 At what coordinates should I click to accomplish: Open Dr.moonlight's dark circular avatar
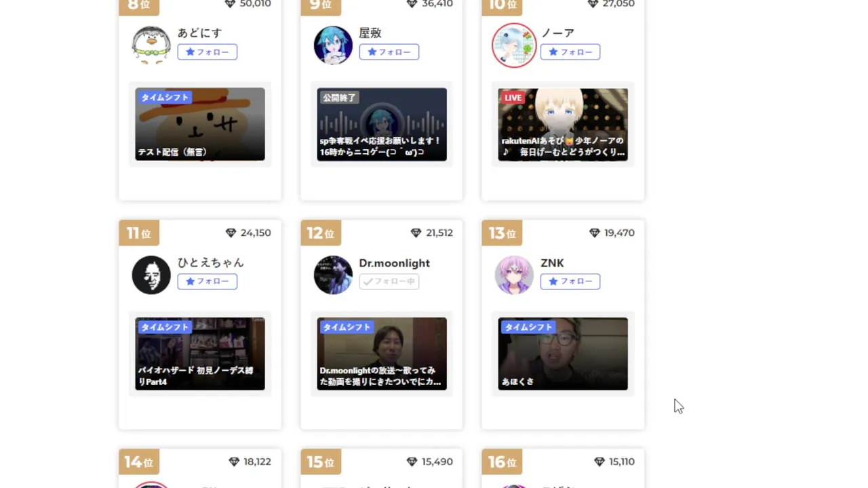pyautogui.click(x=333, y=274)
